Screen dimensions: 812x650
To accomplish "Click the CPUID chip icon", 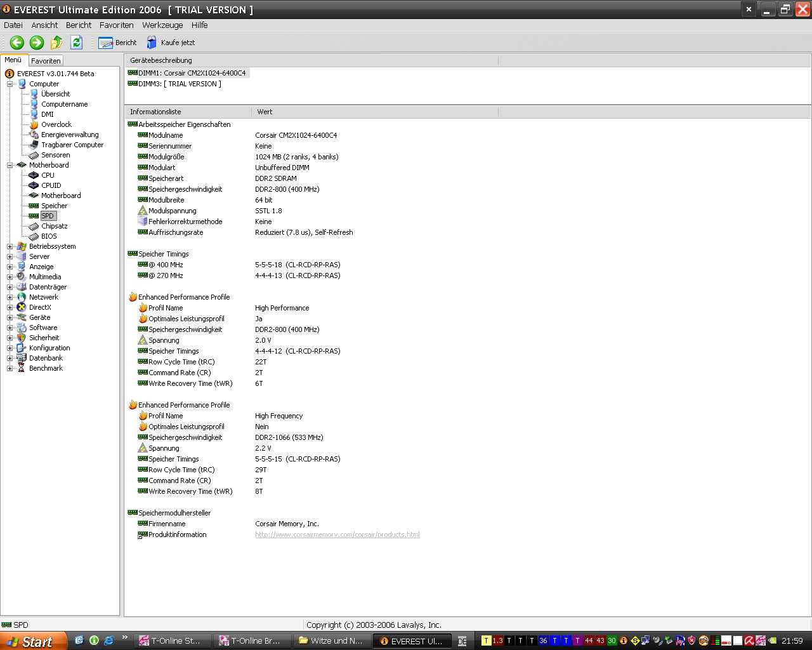I will point(34,185).
